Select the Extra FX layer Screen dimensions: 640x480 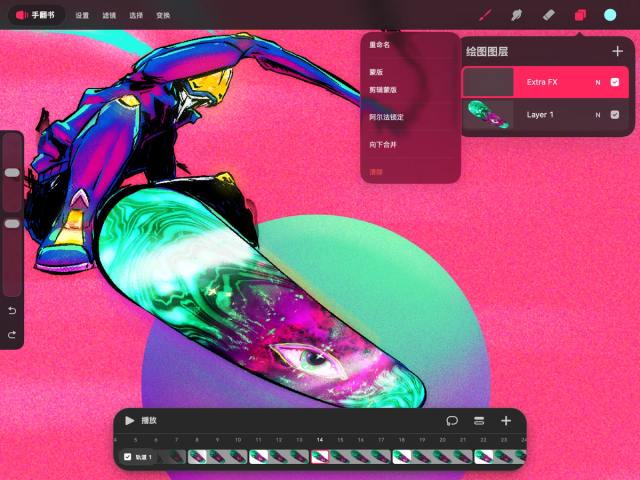(x=545, y=82)
